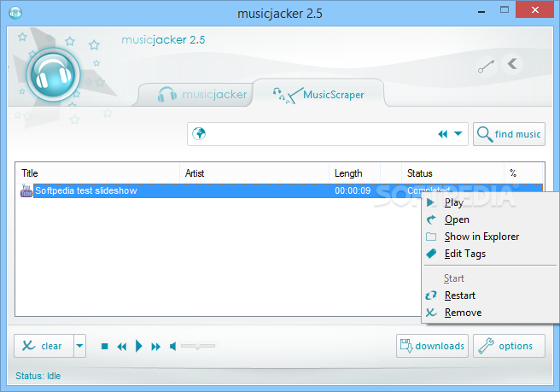
Task: Adjust the volume slider
Action: (x=198, y=346)
